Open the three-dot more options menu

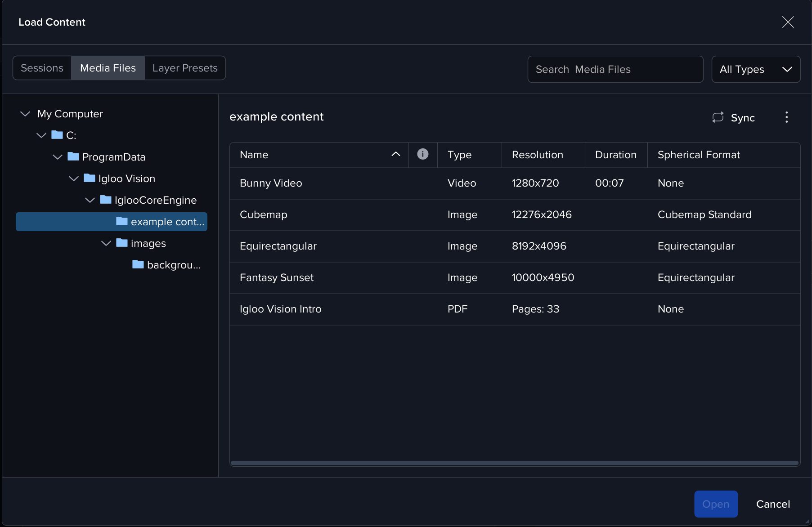click(786, 117)
